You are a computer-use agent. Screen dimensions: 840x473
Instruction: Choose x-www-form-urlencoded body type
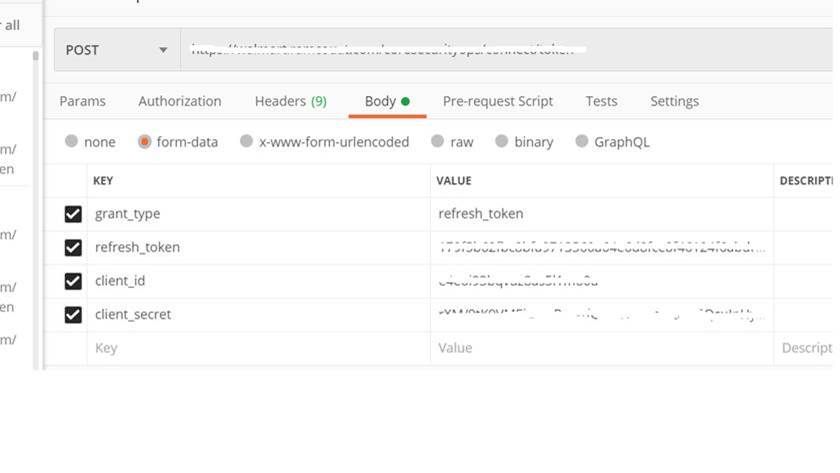click(246, 142)
